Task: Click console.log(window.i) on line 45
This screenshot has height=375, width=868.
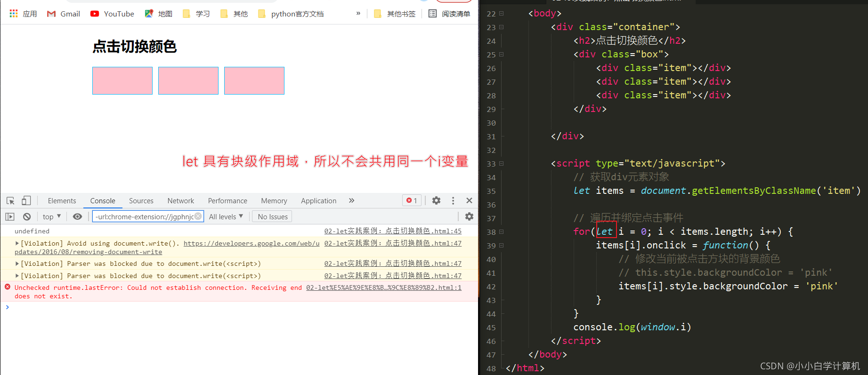Action: (x=632, y=327)
